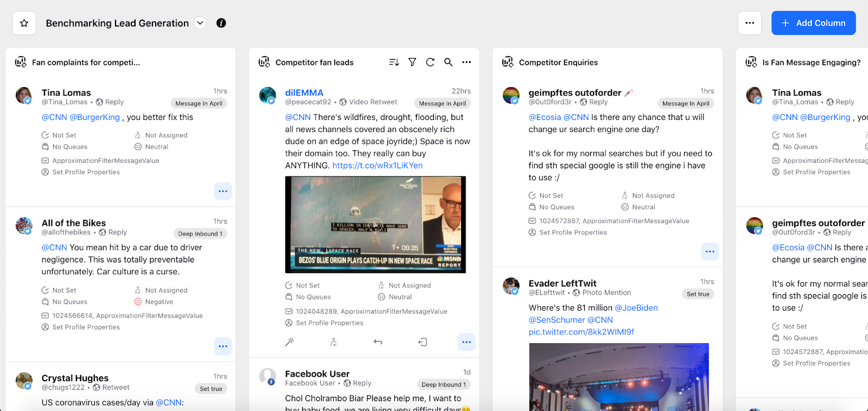The width and height of the screenshot is (868, 411).
Task: Open the Blue Origin video thumbnail
Action: pyautogui.click(x=375, y=224)
